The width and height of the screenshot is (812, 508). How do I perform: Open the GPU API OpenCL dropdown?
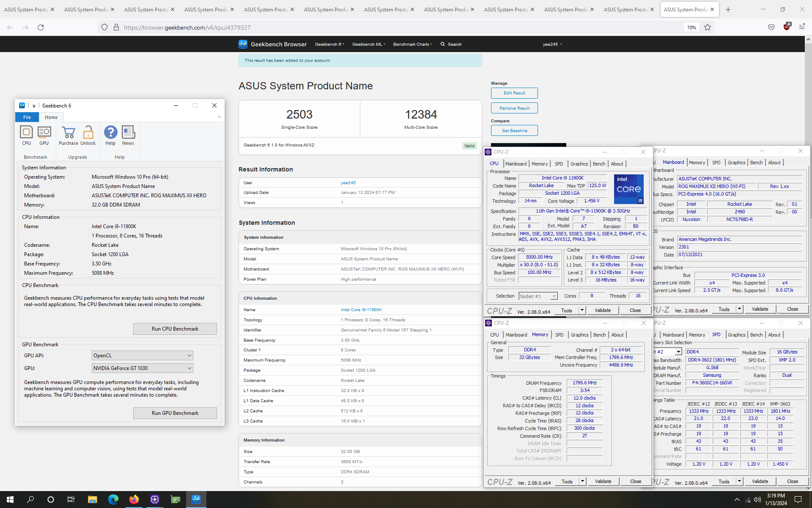[143, 356]
